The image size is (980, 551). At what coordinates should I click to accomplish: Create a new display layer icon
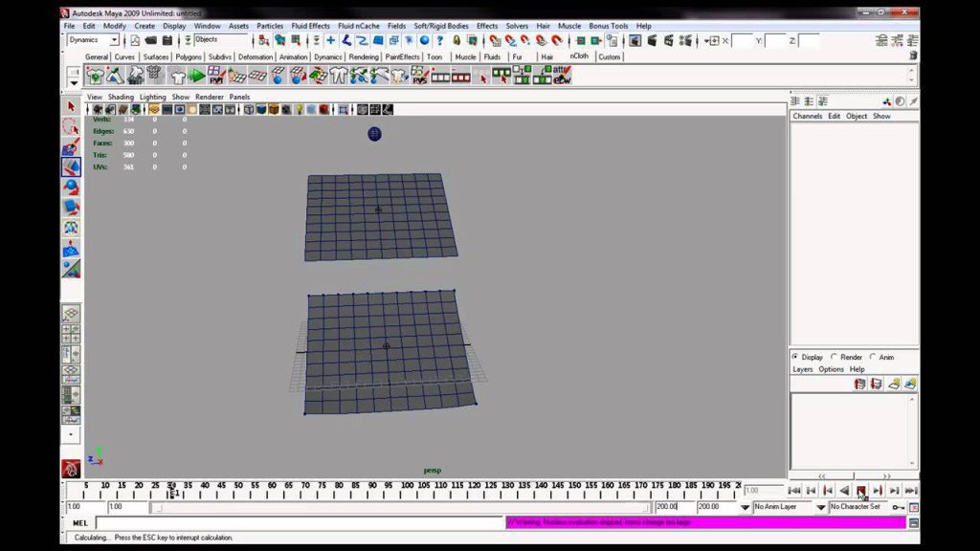pyautogui.click(x=894, y=384)
